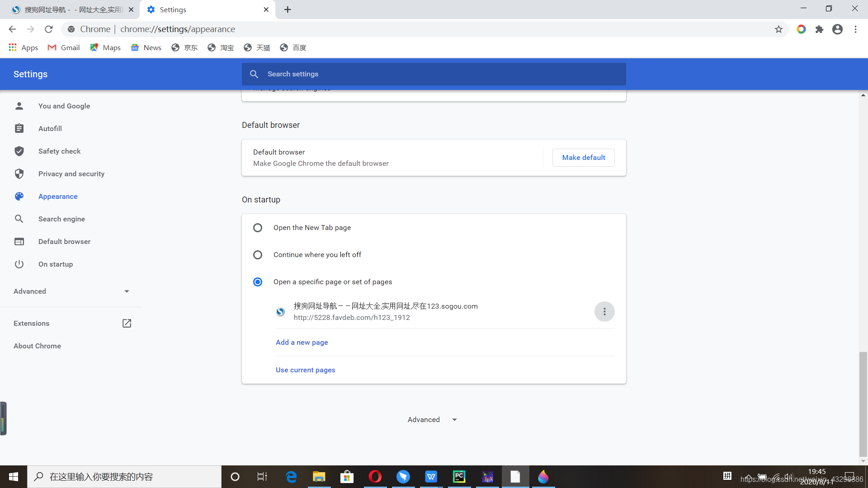Click the On startup sidebar icon
The width and height of the screenshot is (868, 488).
(x=19, y=264)
